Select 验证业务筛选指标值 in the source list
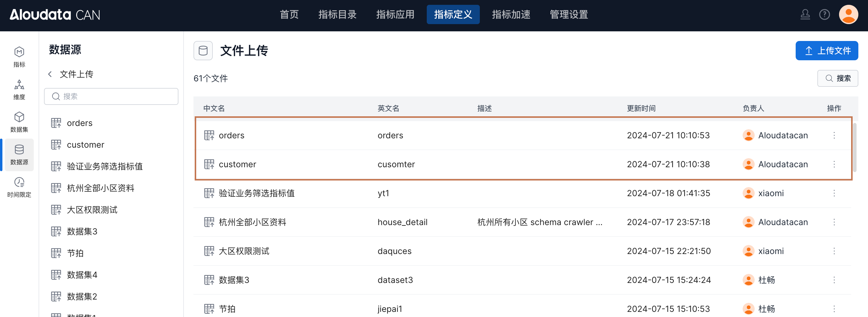Screen dimensions: 868x317 pyautogui.click(x=105, y=166)
